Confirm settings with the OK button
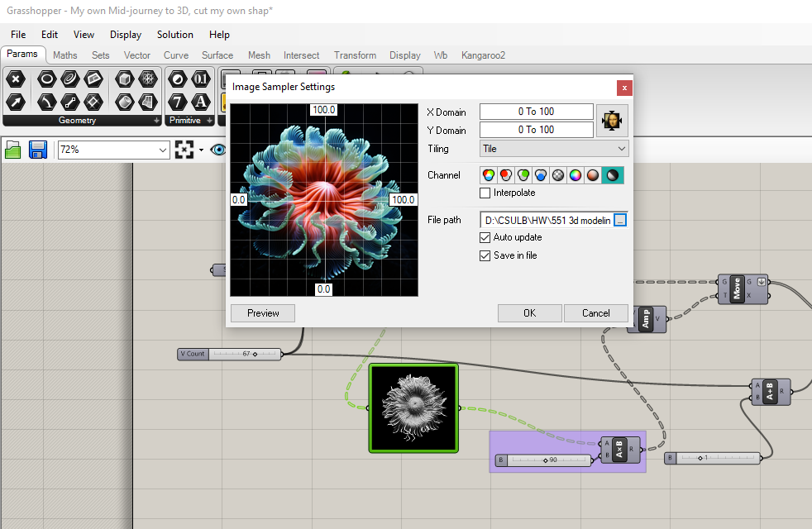Viewport: 812px width, 529px height. pyautogui.click(x=529, y=313)
